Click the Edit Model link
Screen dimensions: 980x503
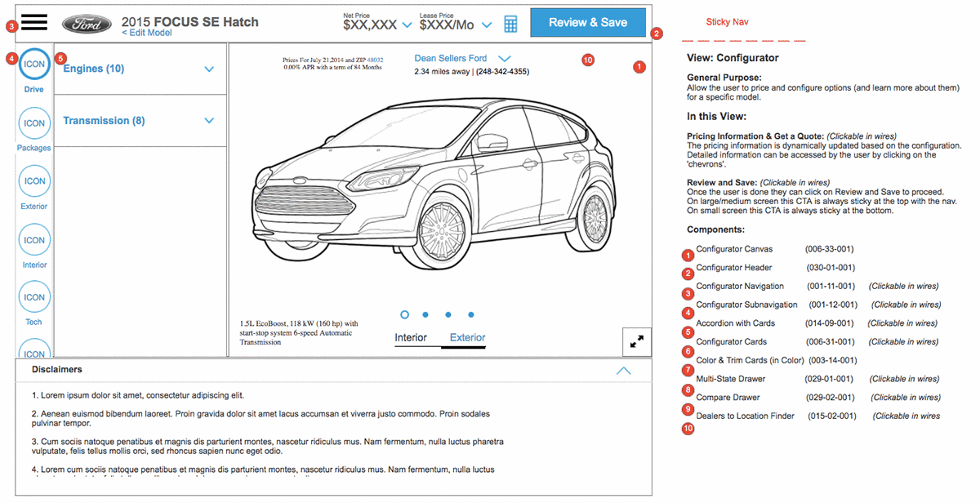coord(147,33)
